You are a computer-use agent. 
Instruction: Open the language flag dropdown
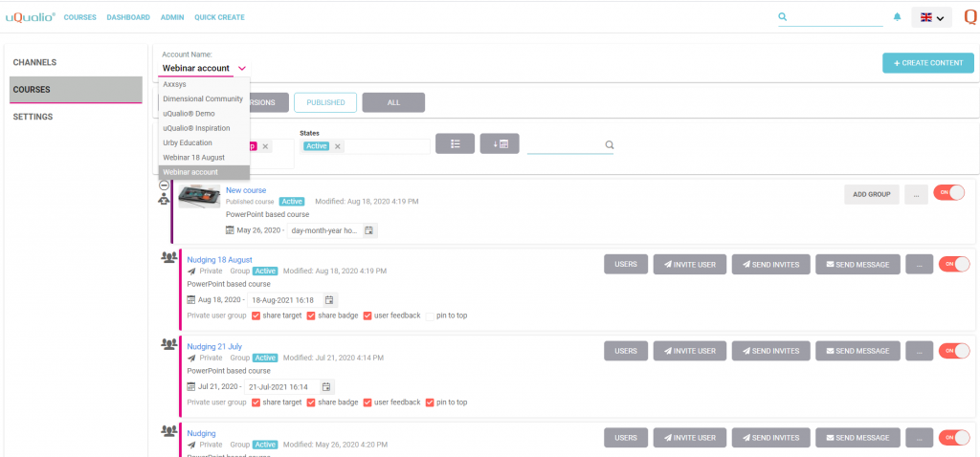click(931, 17)
